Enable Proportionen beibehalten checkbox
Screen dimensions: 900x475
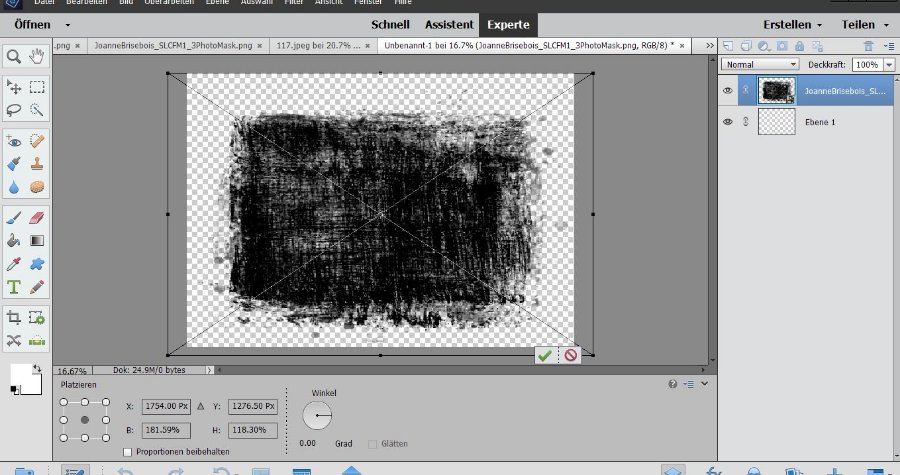[127, 452]
